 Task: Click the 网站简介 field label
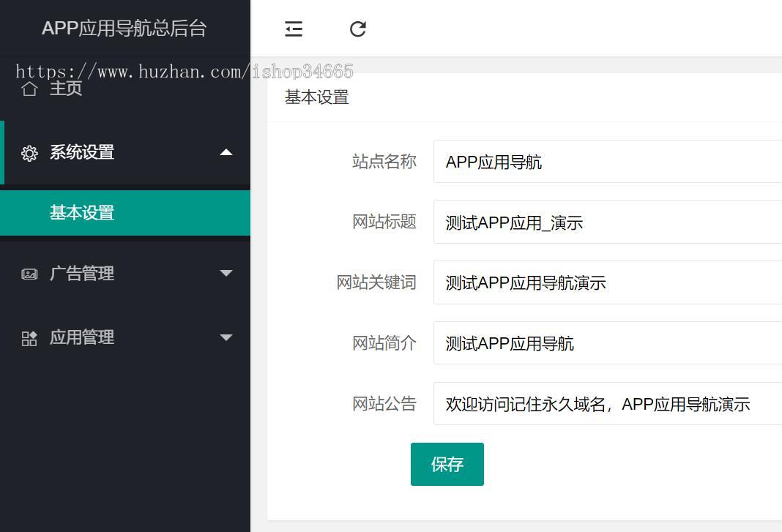pos(384,343)
